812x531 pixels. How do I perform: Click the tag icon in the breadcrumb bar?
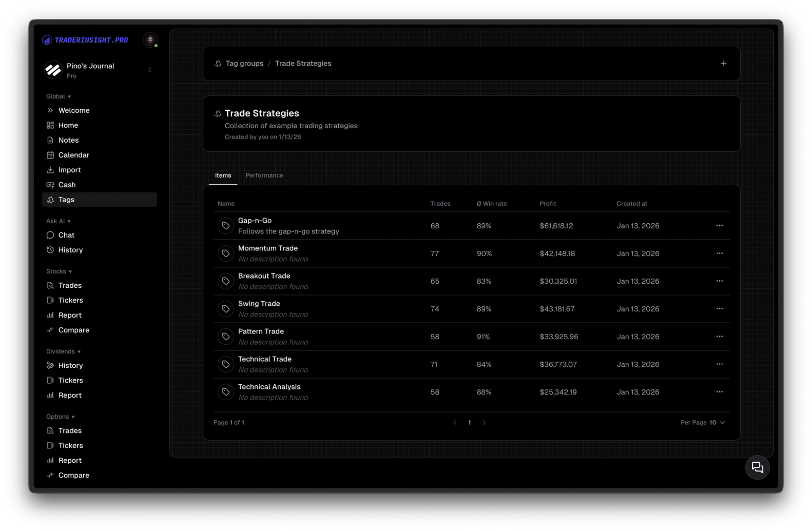[218, 64]
